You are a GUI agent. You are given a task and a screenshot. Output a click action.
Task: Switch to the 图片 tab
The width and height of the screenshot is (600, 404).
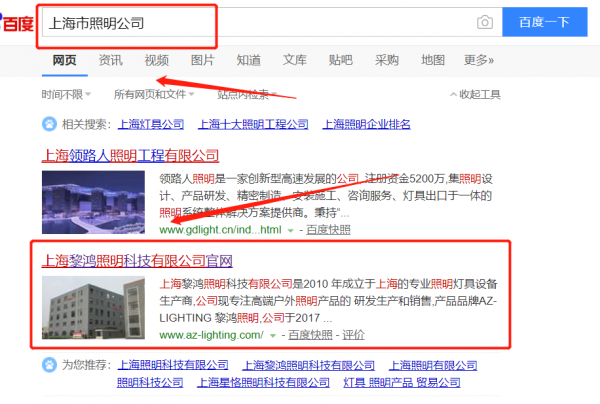click(202, 60)
